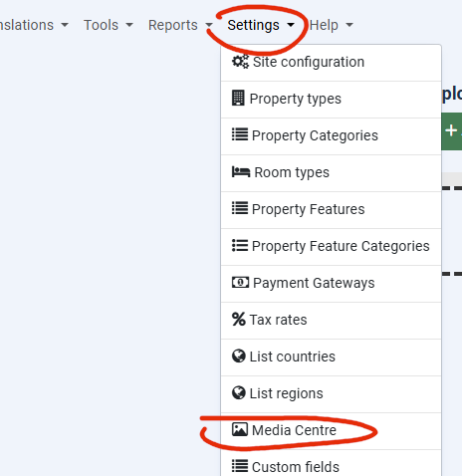Open Property Categories from menu

point(331,136)
